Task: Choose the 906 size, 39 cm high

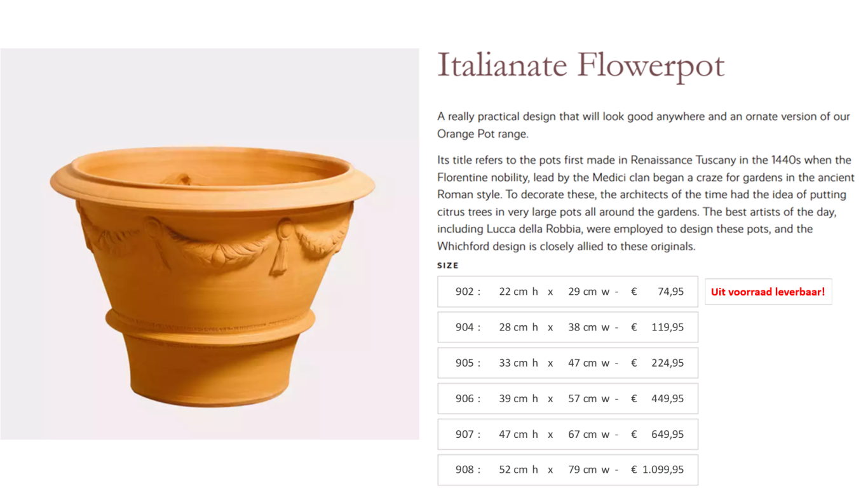Action: click(x=567, y=398)
